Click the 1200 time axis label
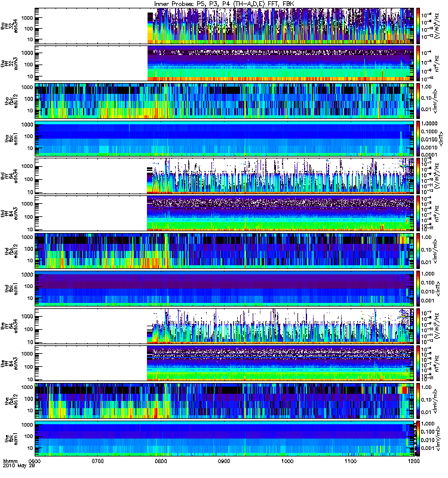Image resolution: width=448 pixels, height=478 pixels. (413, 461)
